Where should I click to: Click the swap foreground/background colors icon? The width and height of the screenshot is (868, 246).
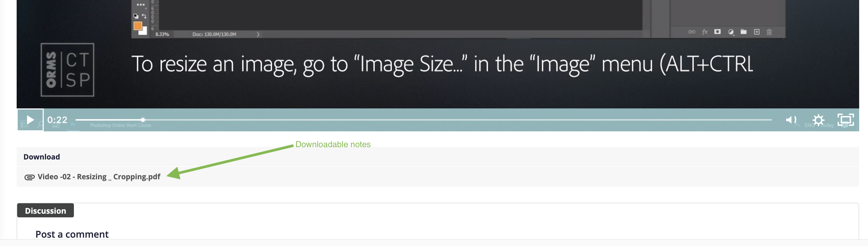coord(144,16)
